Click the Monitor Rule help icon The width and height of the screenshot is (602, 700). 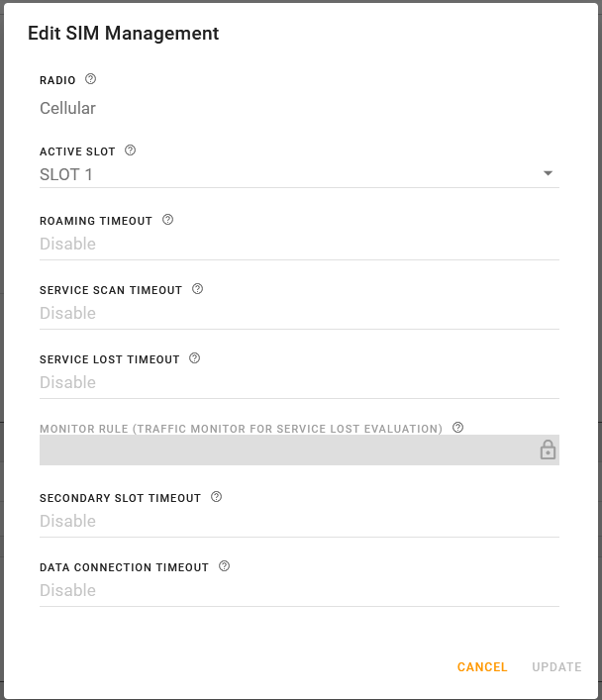coord(457,428)
